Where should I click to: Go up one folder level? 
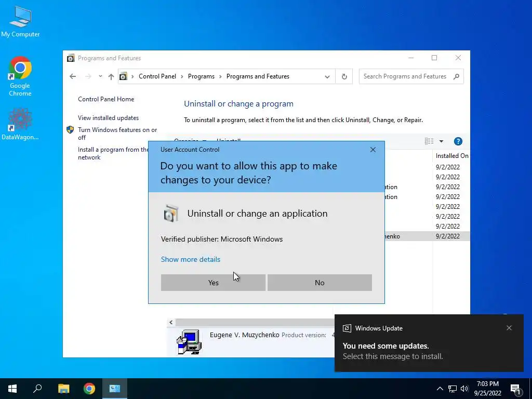click(x=111, y=76)
